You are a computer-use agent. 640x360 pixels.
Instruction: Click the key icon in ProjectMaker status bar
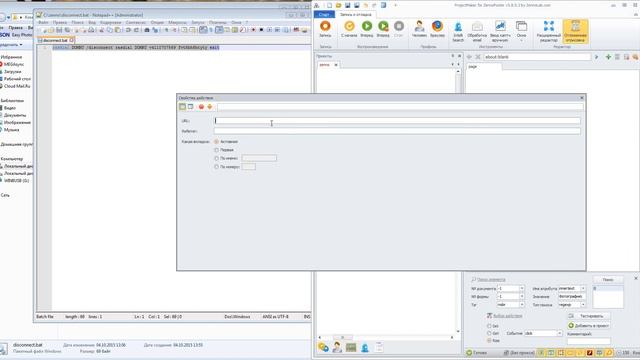tap(609, 353)
